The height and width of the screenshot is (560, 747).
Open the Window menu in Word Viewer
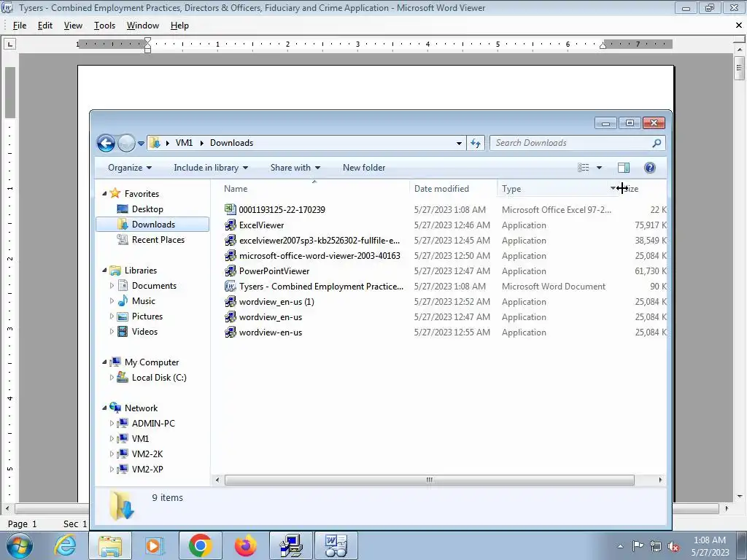click(143, 26)
